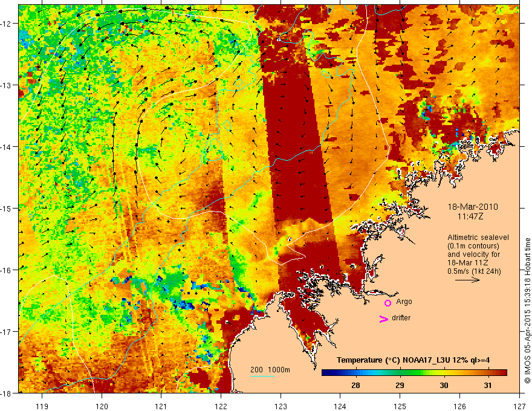The image size is (532, 411).
Task: Click the '200 1000m' depth label
Action: [x=270, y=370]
